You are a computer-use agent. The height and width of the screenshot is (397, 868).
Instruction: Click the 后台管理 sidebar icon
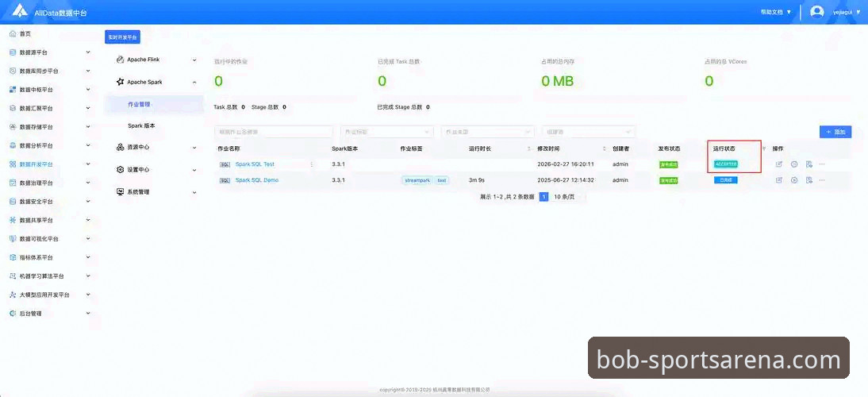[13, 314]
